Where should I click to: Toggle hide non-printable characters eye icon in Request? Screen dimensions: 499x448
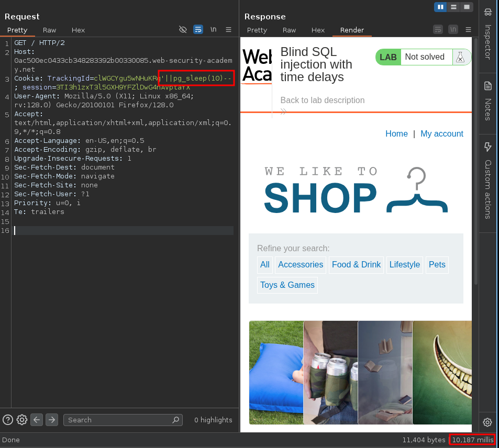pos(183,30)
